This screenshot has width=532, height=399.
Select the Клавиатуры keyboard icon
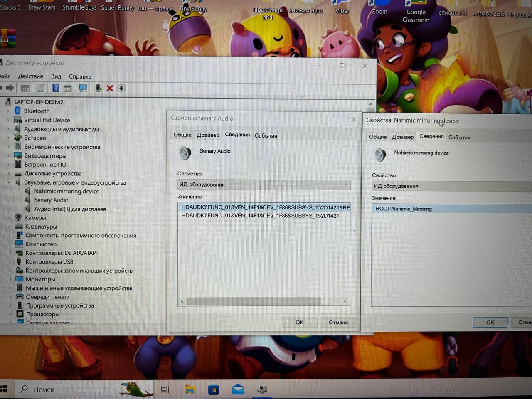pos(19,227)
